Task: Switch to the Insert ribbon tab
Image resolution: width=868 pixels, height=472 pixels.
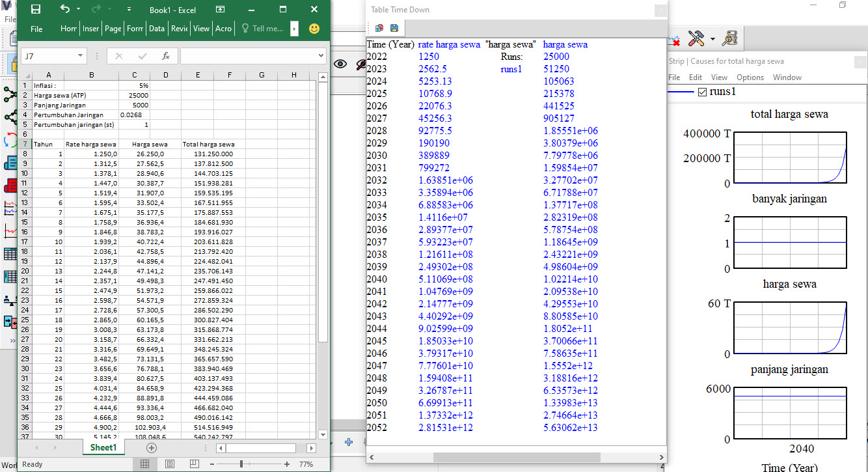Action: tap(91, 29)
